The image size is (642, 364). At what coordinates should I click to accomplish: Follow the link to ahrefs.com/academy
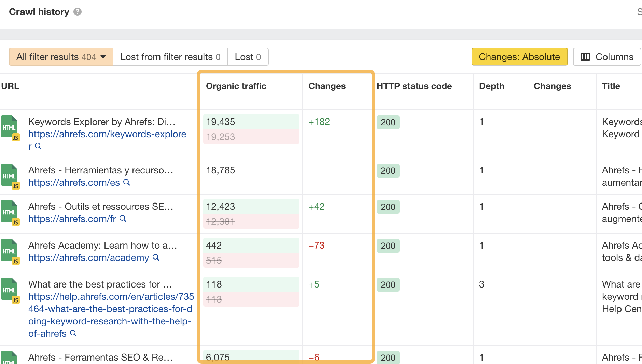coord(88,258)
